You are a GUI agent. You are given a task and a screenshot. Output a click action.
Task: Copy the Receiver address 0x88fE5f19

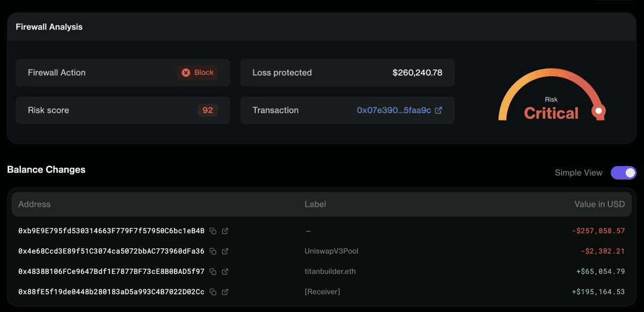(213, 292)
